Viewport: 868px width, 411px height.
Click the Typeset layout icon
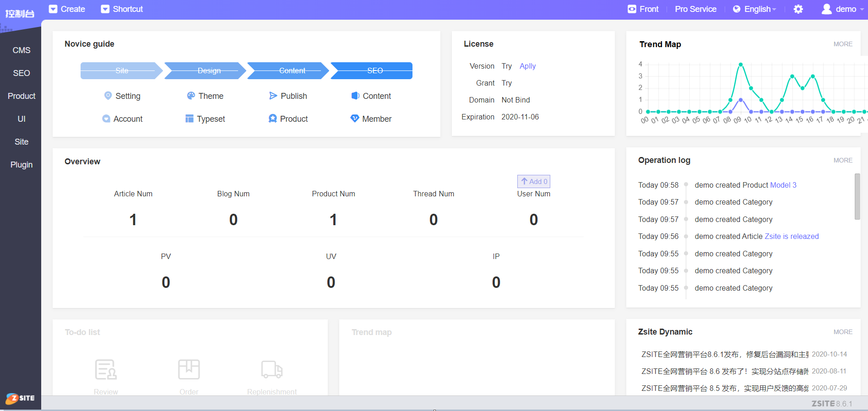[190, 119]
